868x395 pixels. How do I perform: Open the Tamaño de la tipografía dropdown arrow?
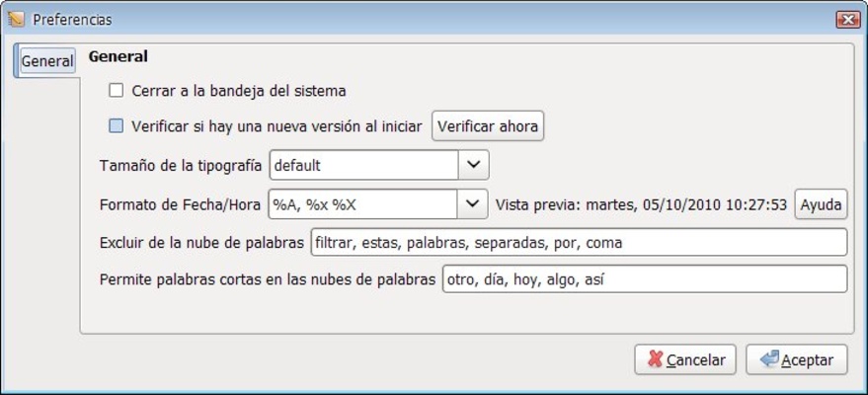click(473, 165)
